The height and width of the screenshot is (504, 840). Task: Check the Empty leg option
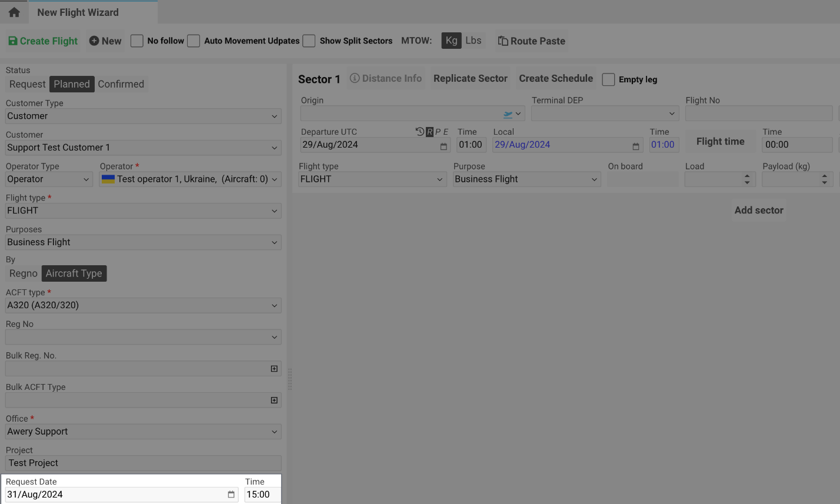click(x=608, y=79)
